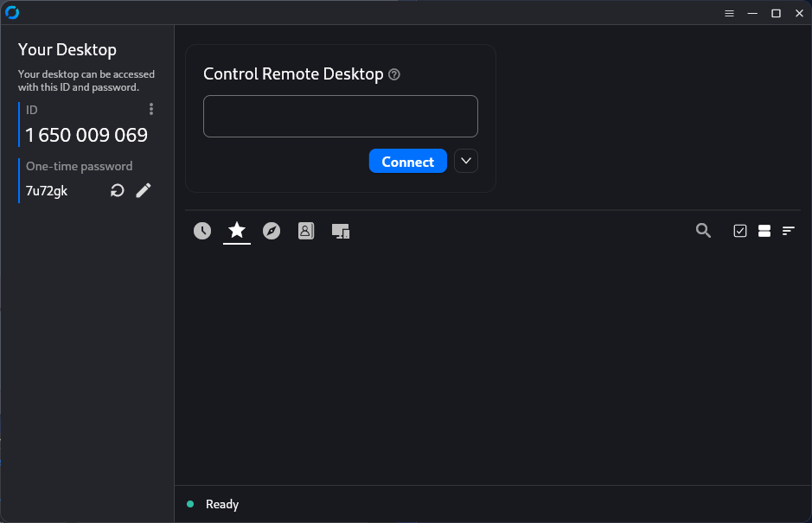The height and width of the screenshot is (523, 812).
Task: Switch to the Favorites star icon
Action: 236,231
